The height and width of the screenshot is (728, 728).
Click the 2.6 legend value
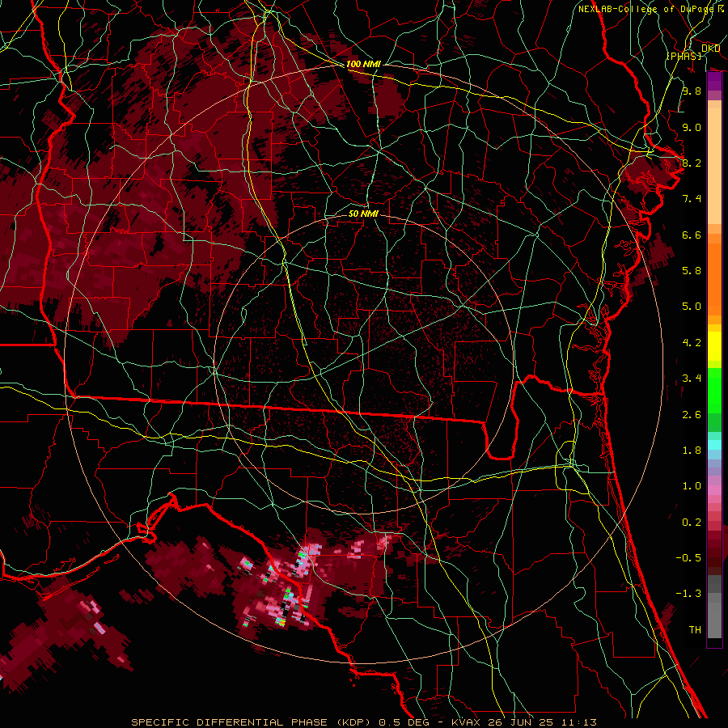(692, 415)
